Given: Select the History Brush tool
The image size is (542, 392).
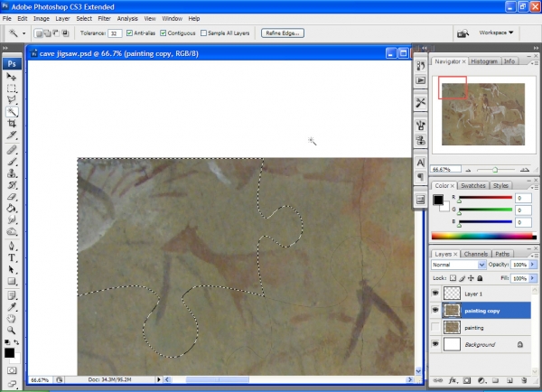Looking at the screenshot, I should pyautogui.click(x=12, y=185).
